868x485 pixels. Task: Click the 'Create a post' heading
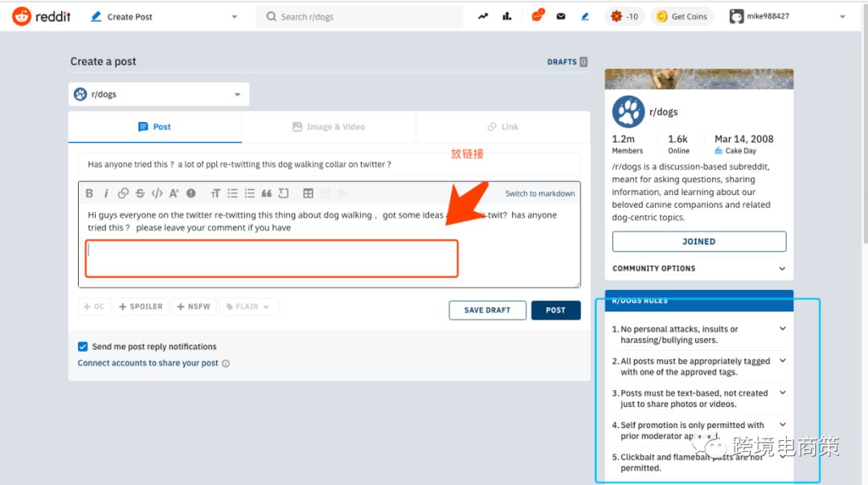[103, 61]
